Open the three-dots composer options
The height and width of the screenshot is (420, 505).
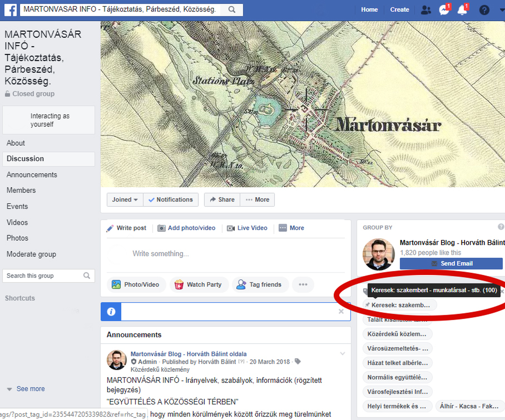(303, 284)
